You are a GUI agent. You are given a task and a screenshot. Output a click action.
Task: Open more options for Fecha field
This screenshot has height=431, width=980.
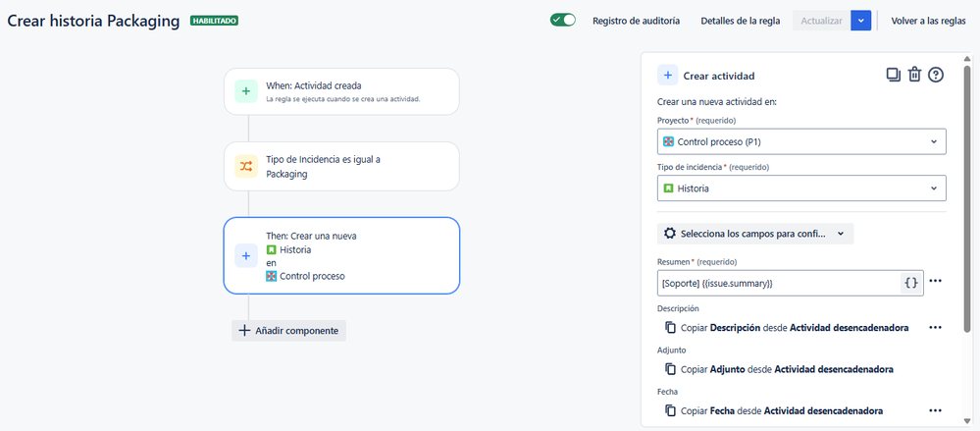(x=935, y=410)
